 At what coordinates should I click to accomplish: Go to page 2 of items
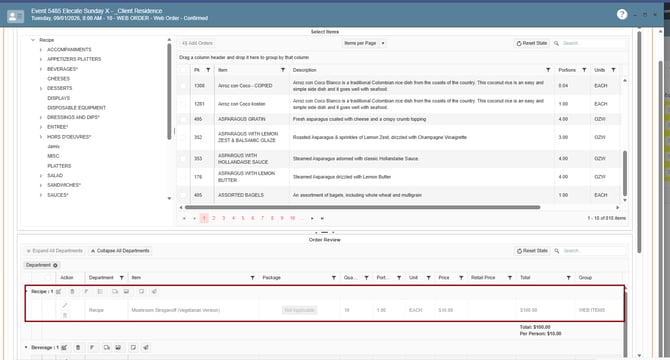coord(214,218)
